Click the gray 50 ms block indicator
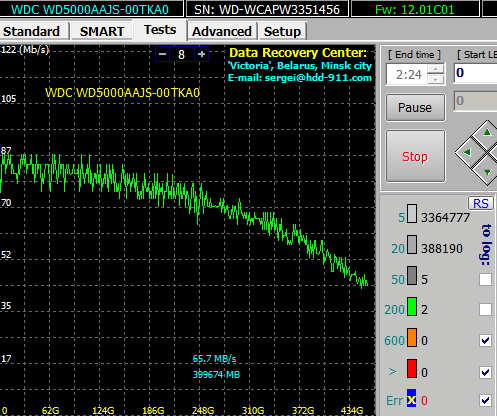This screenshot has width=497, height=416. point(412,275)
